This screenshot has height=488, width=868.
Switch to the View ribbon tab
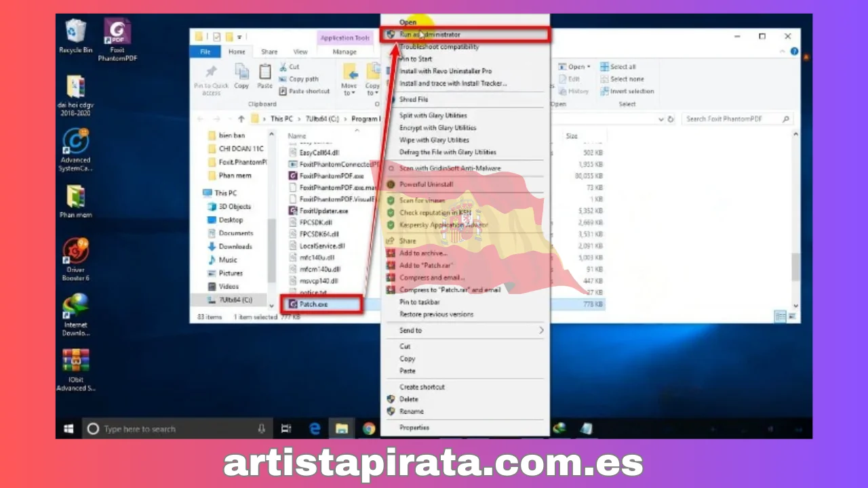300,52
